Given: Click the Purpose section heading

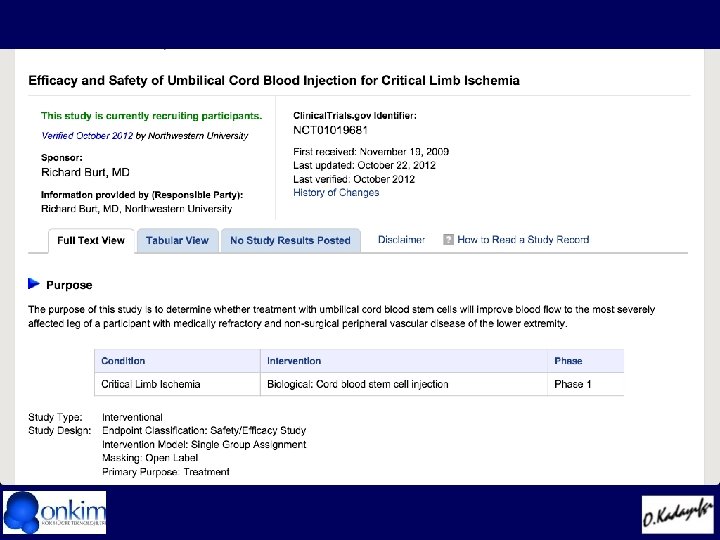Looking at the screenshot, I should pyautogui.click(x=69, y=285).
